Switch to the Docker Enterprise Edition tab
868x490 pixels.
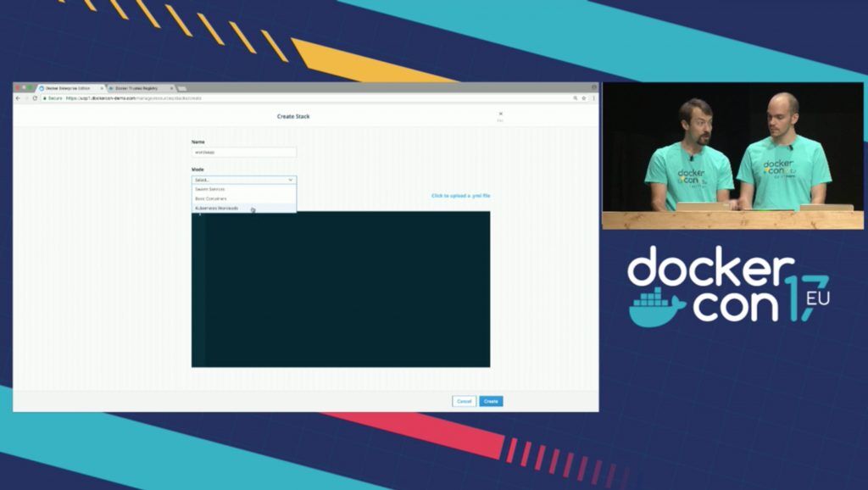[x=70, y=88]
